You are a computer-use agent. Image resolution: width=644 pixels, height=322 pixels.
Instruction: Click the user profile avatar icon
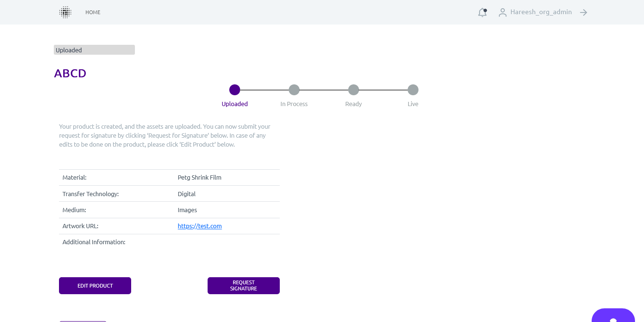502,13
